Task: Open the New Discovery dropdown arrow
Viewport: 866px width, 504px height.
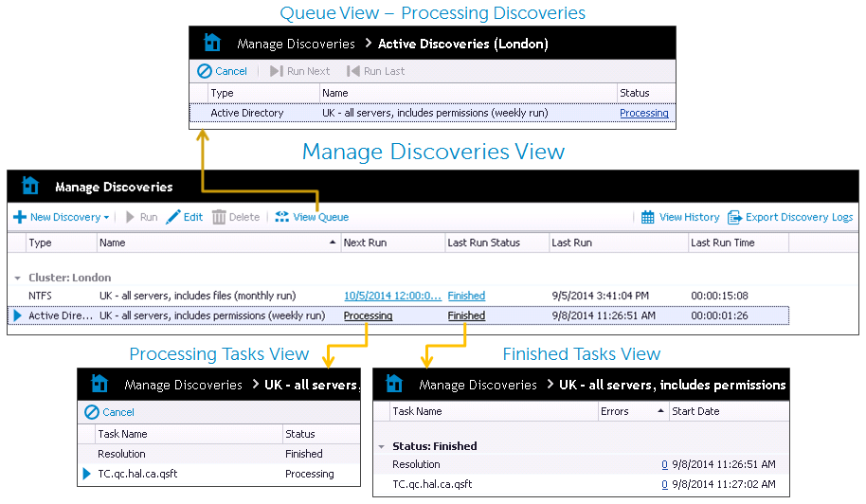Action: pyautogui.click(x=107, y=218)
